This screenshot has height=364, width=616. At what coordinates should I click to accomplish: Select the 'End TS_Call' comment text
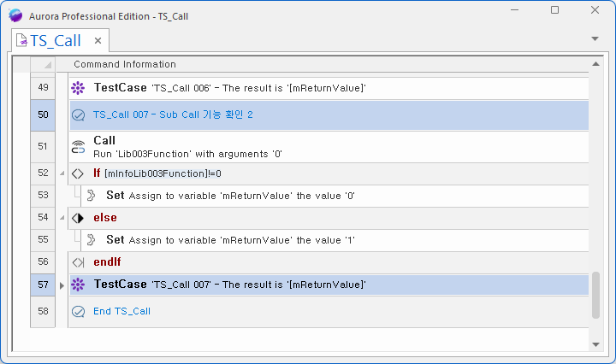pos(121,311)
